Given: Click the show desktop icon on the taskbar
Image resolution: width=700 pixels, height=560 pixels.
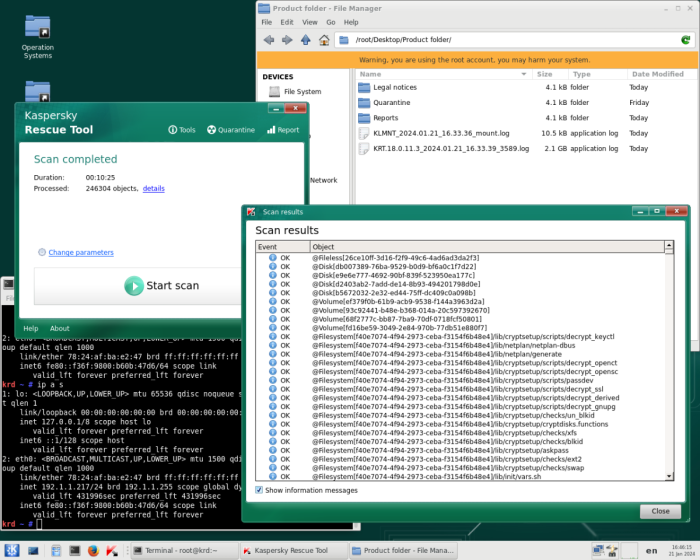Looking at the screenshot, I should [33, 551].
